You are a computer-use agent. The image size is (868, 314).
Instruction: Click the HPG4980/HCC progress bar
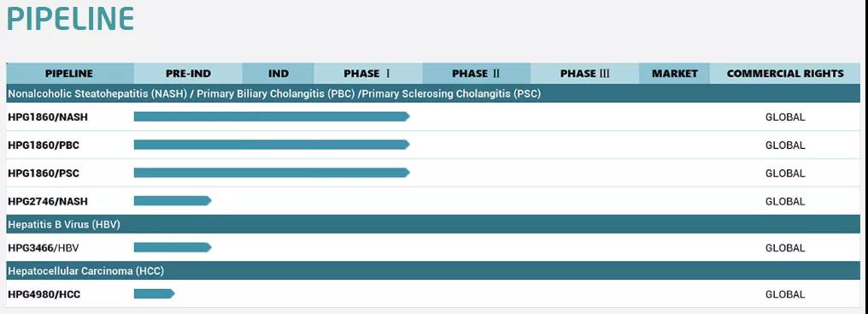155,294
